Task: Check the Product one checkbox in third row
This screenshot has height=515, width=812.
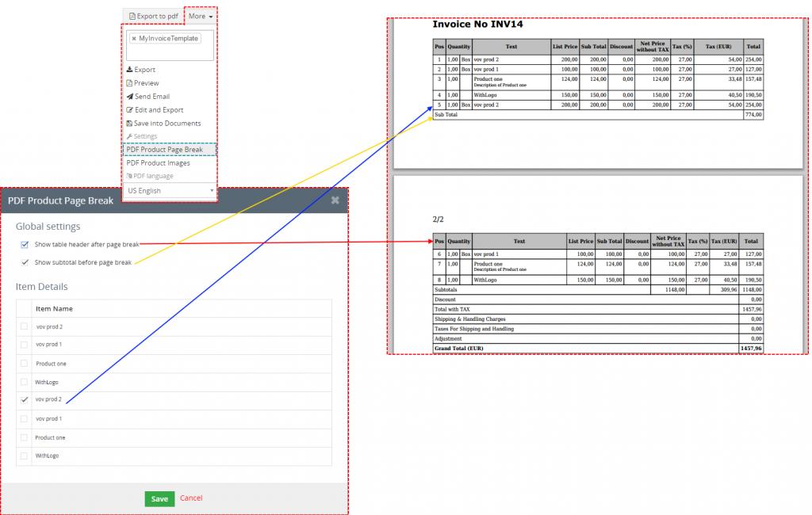Action: point(25,364)
